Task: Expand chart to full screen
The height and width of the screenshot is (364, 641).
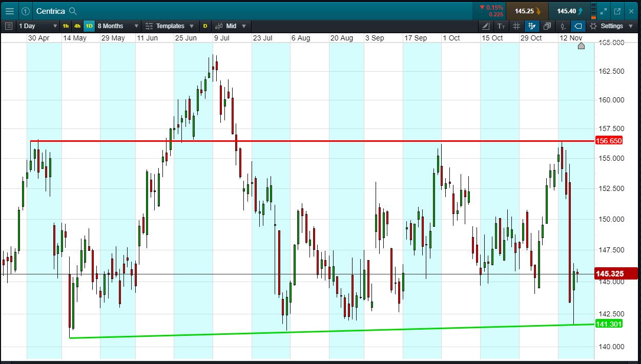Action: click(603, 11)
